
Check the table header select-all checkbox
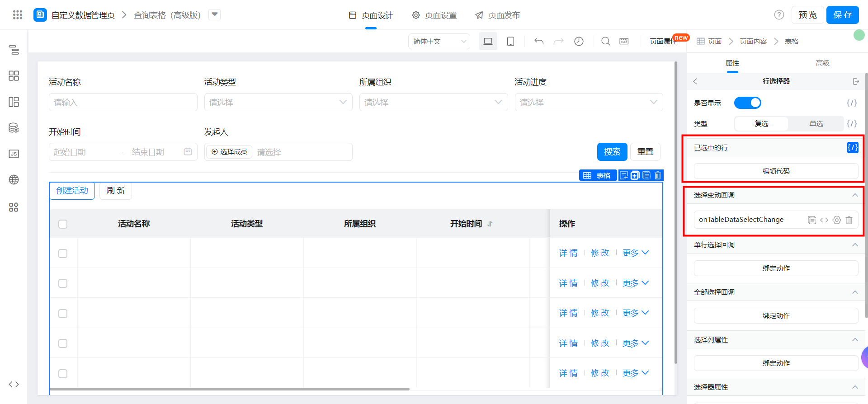63,224
